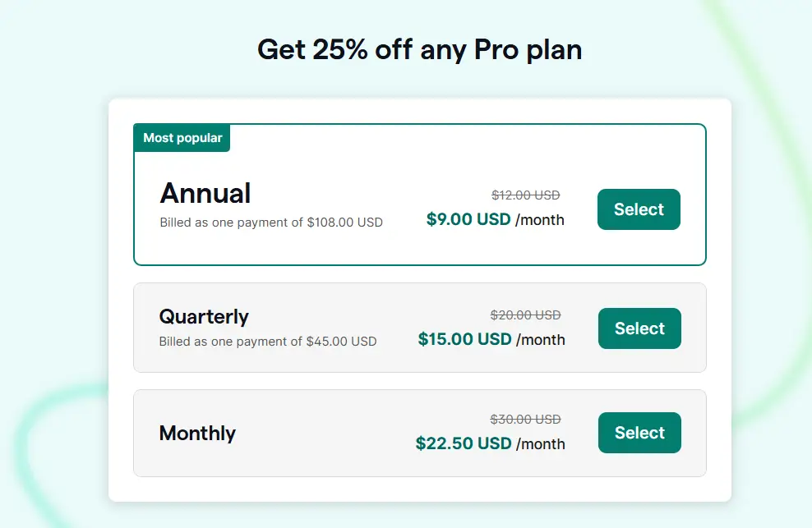Select the Quarterly plan card
The width and height of the screenshot is (812, 528).
pos(419,327)
